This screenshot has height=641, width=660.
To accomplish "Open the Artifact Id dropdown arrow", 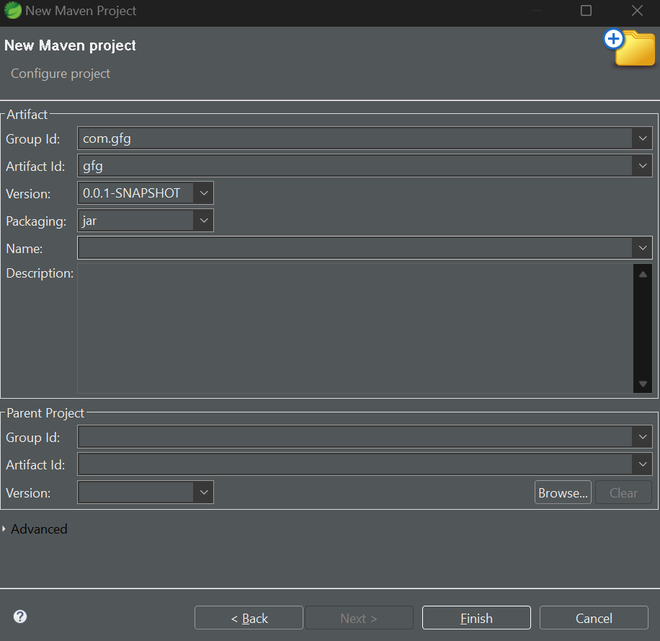I will 641,166.
